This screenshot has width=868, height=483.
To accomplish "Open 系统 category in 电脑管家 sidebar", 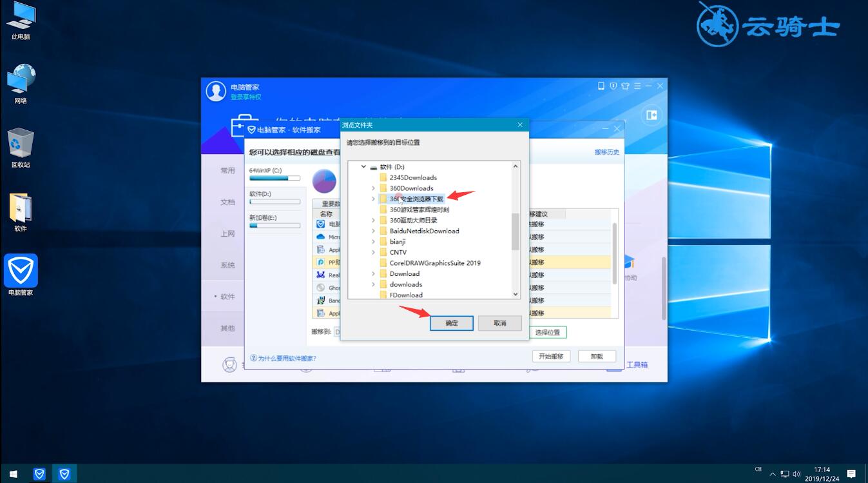I will tap(227, 265).
